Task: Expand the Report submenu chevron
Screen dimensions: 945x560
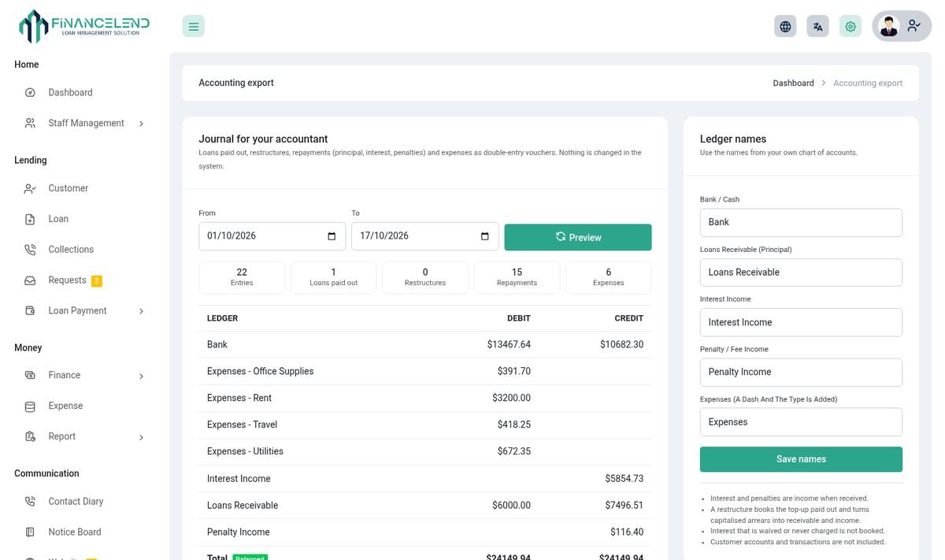Action: click(x=142, y=437)
